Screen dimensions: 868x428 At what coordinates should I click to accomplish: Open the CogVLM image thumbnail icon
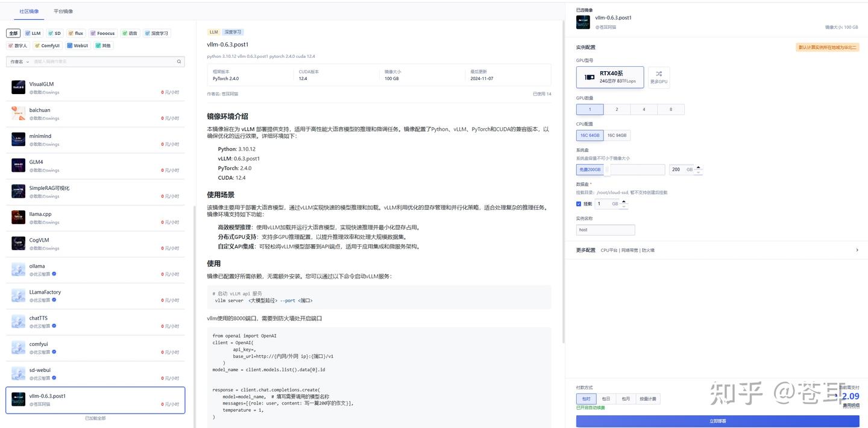pos(18,243)
